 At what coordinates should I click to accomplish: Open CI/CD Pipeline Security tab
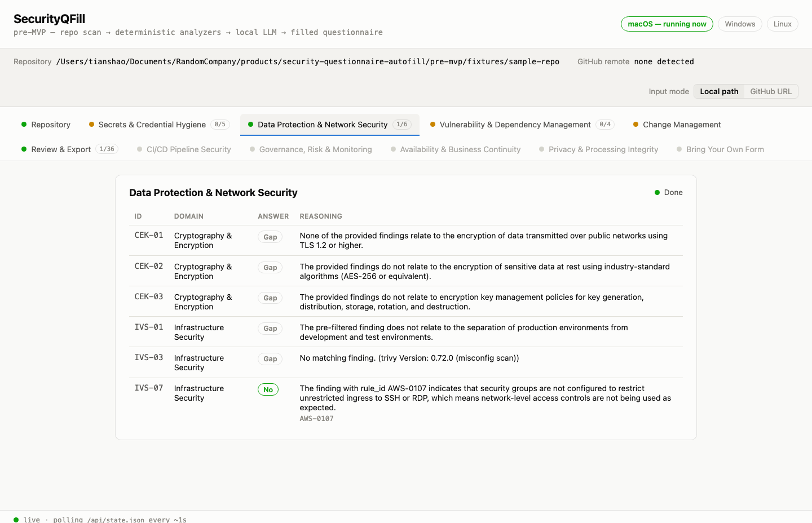click(x=184, y=149)
